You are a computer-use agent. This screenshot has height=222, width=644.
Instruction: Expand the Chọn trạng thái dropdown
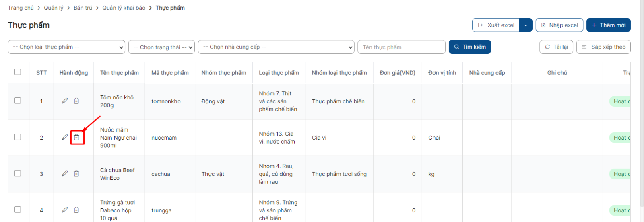click(162, 47)
